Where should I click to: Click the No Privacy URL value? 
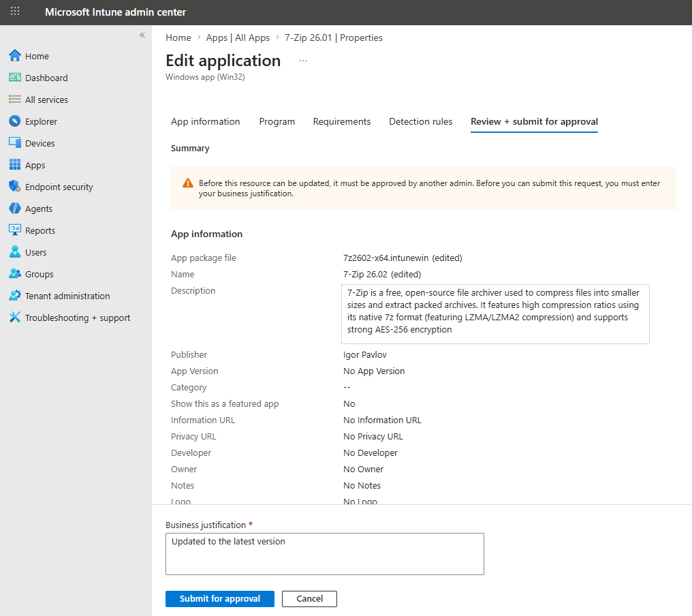373,436
